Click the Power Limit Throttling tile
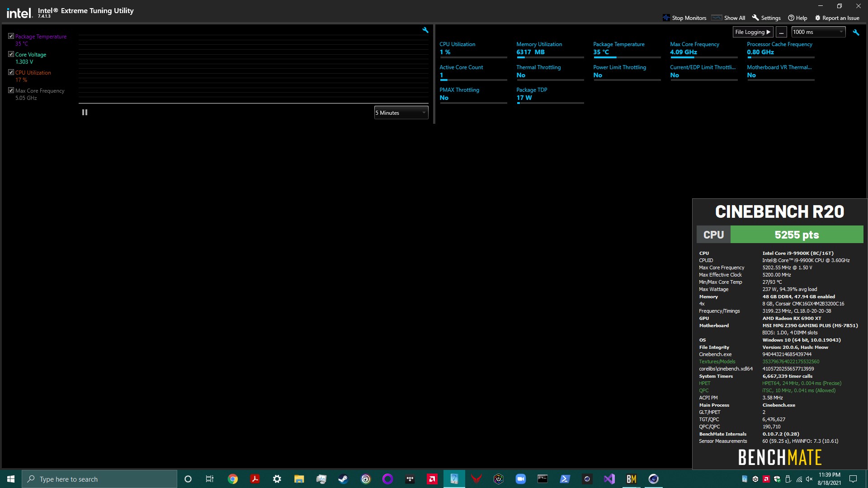868x488 pixels. click(627, 72)
